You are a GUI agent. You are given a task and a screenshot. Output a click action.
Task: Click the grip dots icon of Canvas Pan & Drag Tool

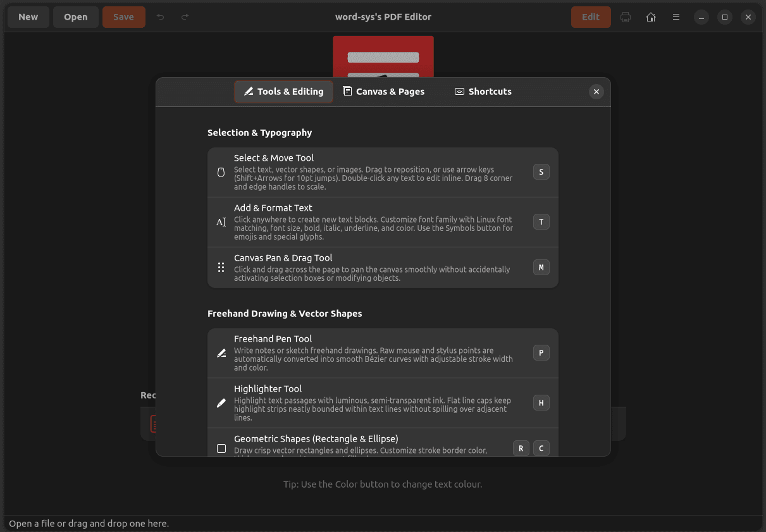click(x=221, y=268)
